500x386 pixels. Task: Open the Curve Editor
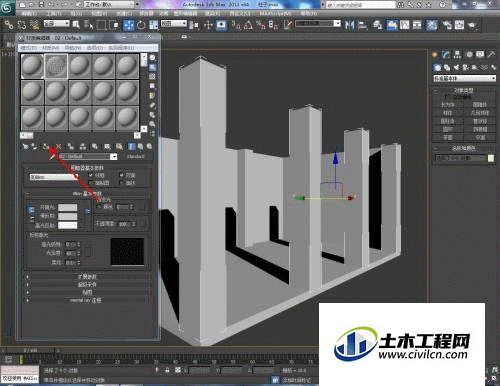405,25
